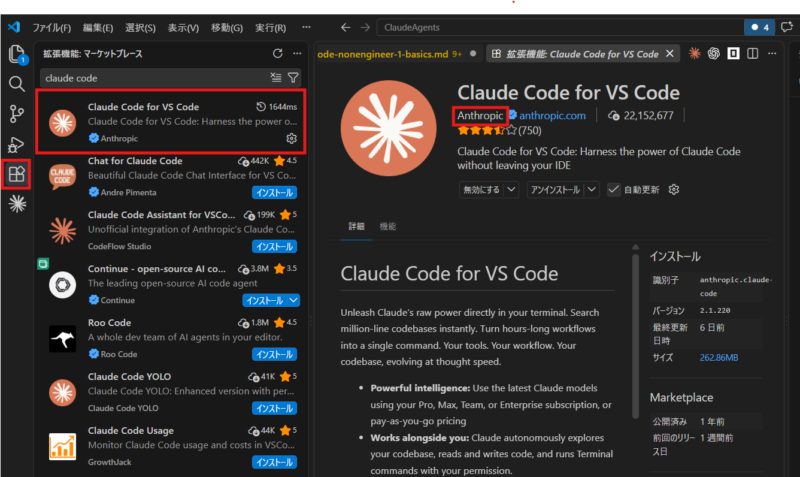Open the 編集(E) menu
Screen dimensions: 800x477
tap(98, 28)
